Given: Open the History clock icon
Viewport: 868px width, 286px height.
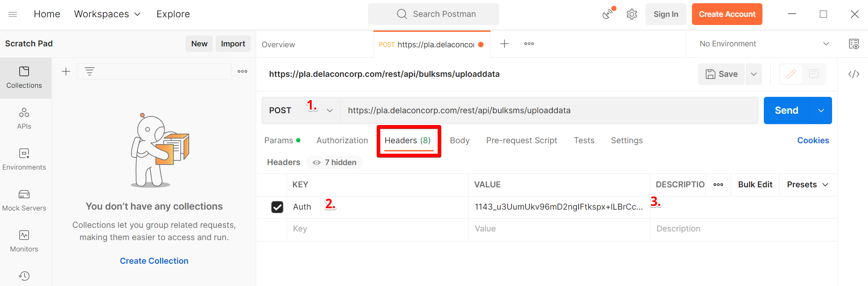Looking at the screenshot, I should [x=24, y=276].
